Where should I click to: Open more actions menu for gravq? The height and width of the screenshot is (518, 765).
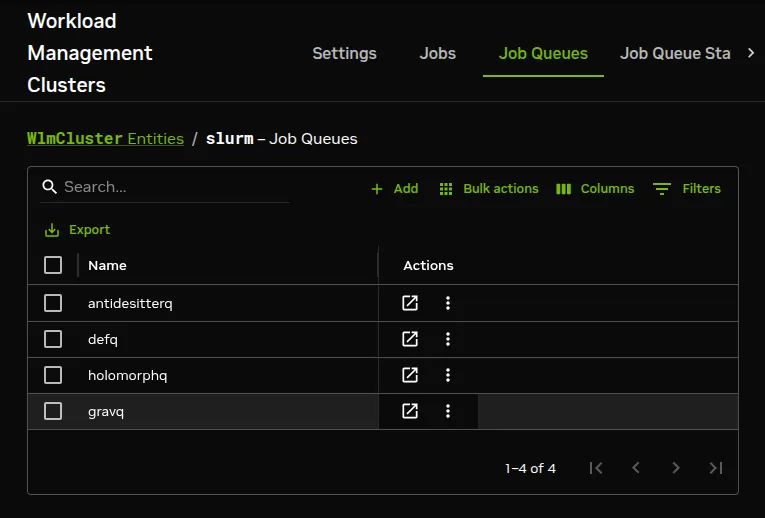pyautogui.click(x=448, y=411)
